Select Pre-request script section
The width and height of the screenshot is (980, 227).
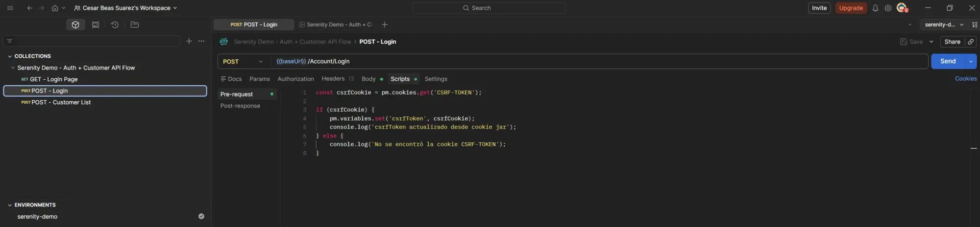coord(247,94)
